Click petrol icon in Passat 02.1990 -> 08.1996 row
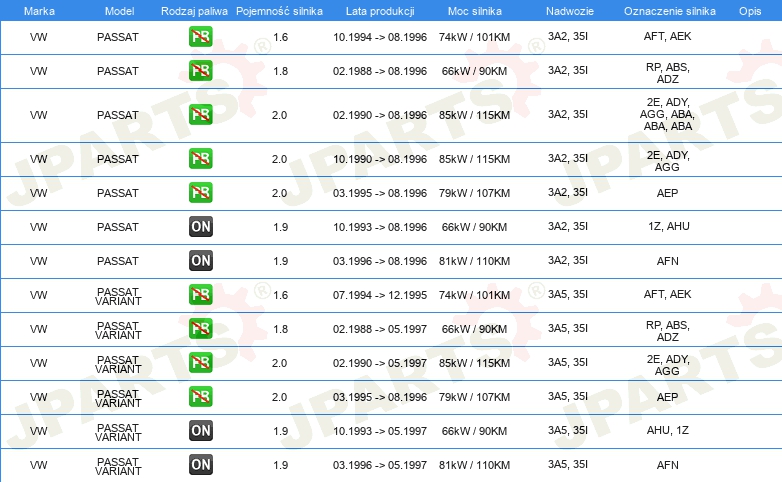782x482 pixels. point(200,114)
